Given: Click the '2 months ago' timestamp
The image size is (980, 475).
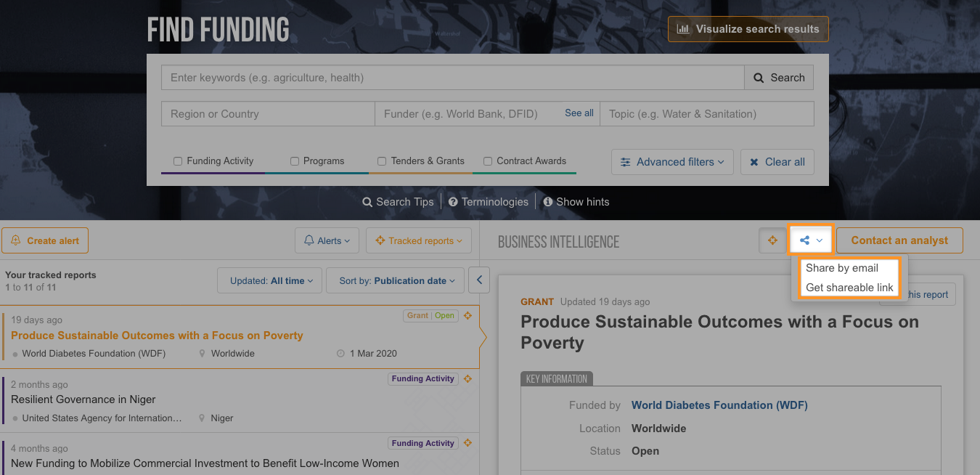Looking at the screenshot, I should coord(39,384).
